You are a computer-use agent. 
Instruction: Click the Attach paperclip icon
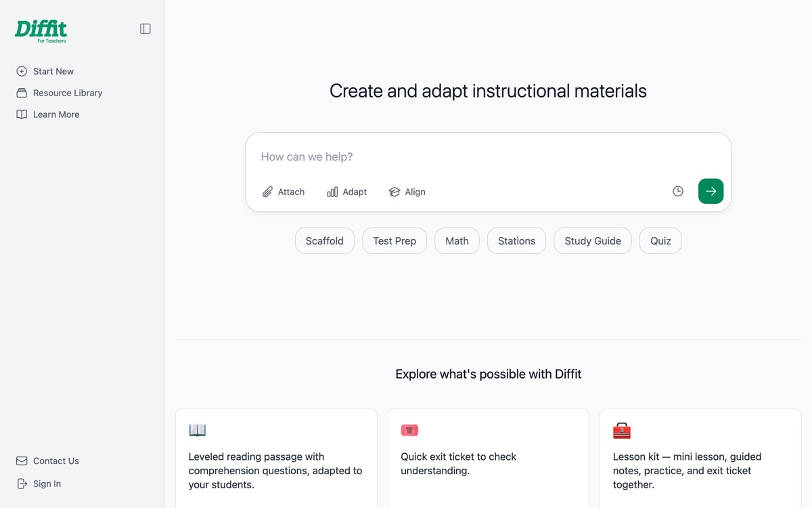267,192
